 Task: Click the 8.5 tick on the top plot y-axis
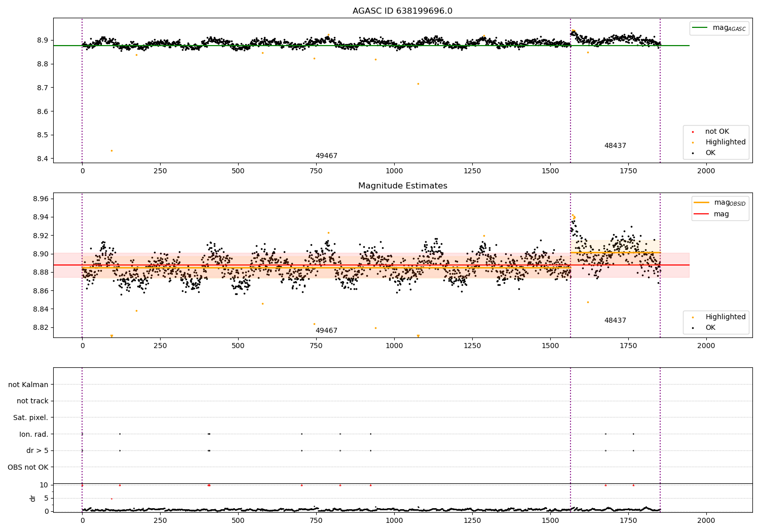coord(43,135)
